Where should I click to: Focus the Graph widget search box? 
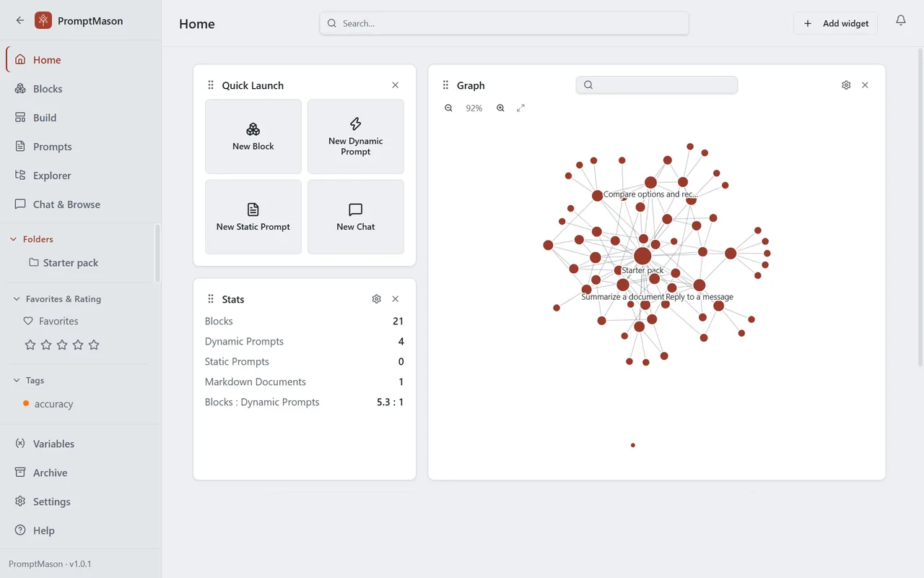657,85
